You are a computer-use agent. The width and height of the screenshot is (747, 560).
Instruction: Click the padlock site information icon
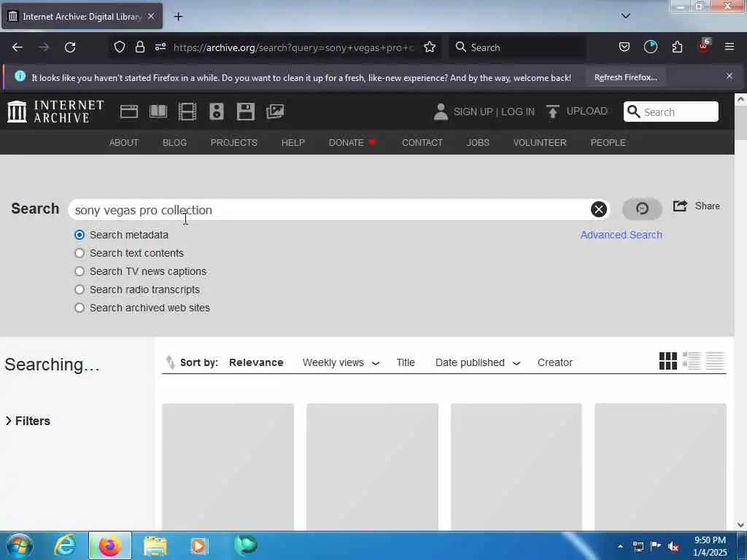[139, 47]
